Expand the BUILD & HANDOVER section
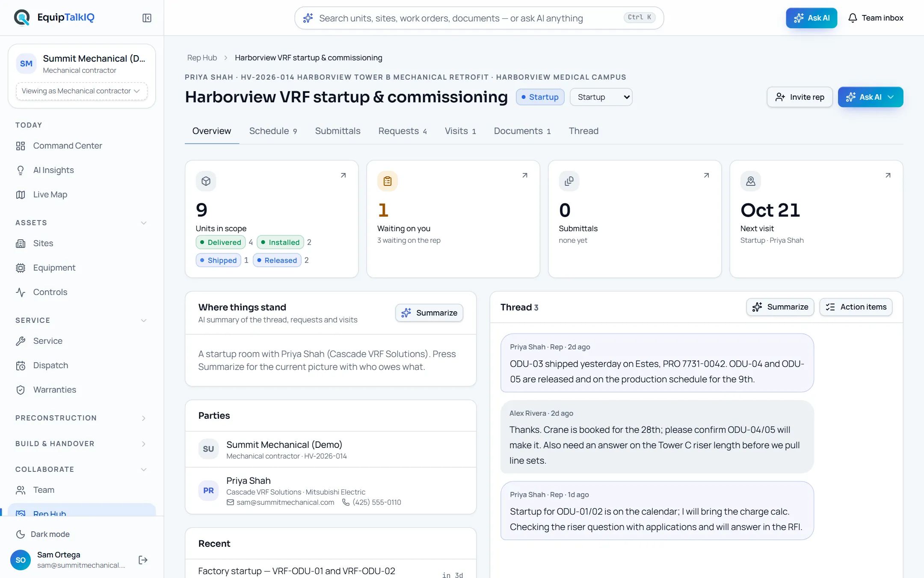924x578 pixels. tap(144, 444)
